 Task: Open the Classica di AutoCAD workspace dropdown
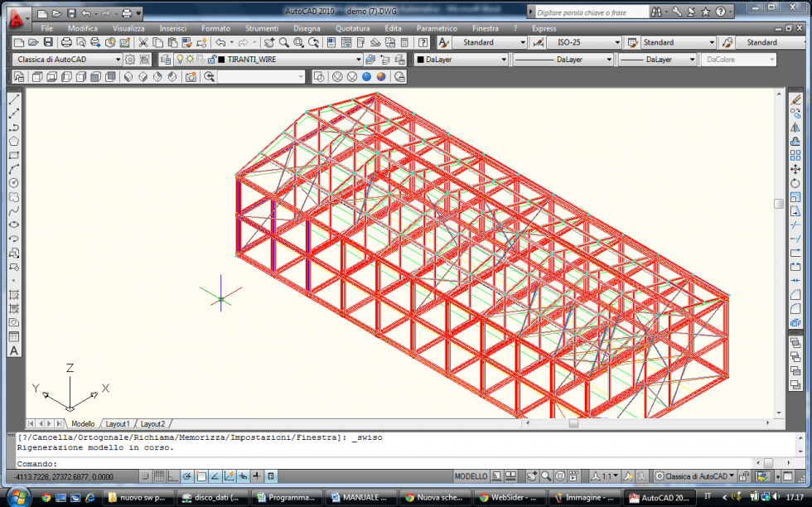[118, 60]
